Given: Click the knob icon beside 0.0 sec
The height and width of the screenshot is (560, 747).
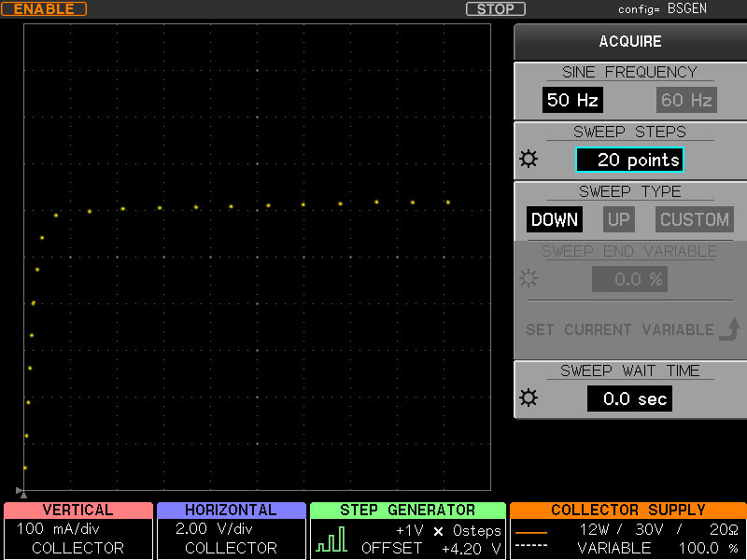Looking at the screenshot, I should [529, 398].
